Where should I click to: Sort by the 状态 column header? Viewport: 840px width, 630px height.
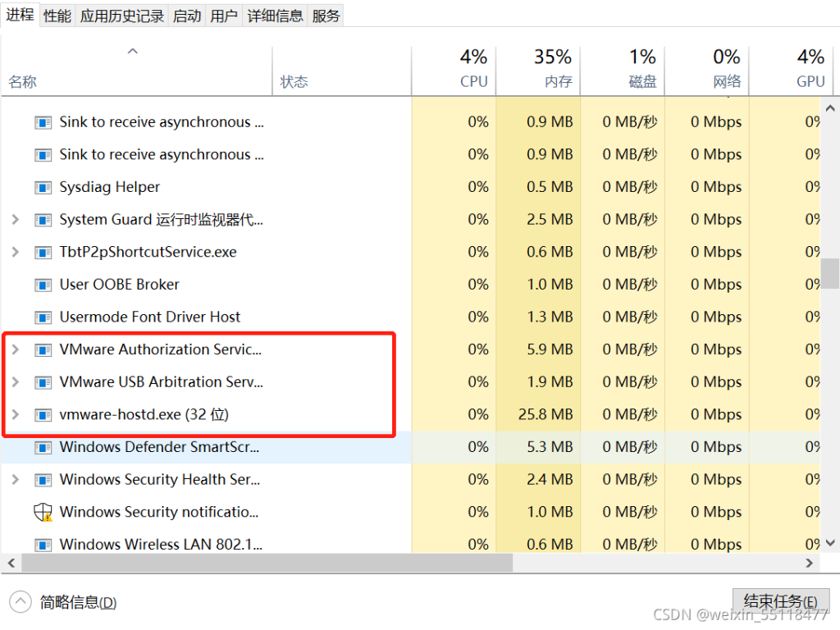click(x=342, y=71)
